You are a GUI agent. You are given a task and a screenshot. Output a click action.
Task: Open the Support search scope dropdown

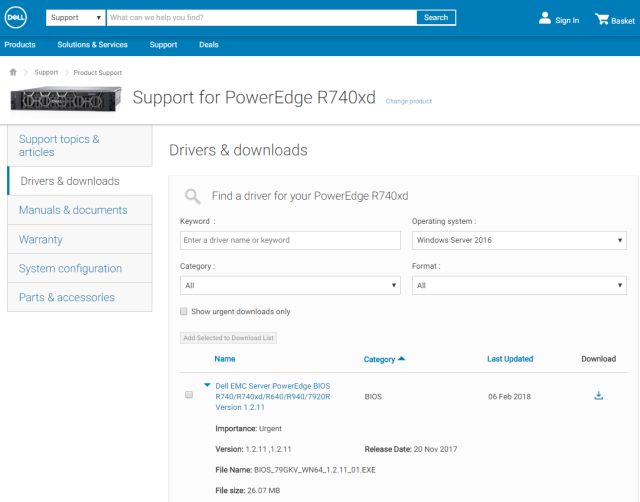click(76, 18)
